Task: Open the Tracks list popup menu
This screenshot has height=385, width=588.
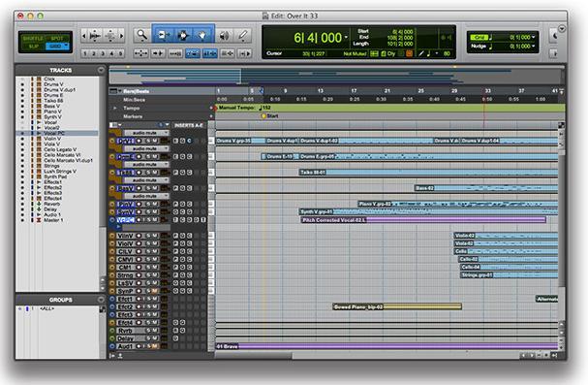Action: (101, 70)
